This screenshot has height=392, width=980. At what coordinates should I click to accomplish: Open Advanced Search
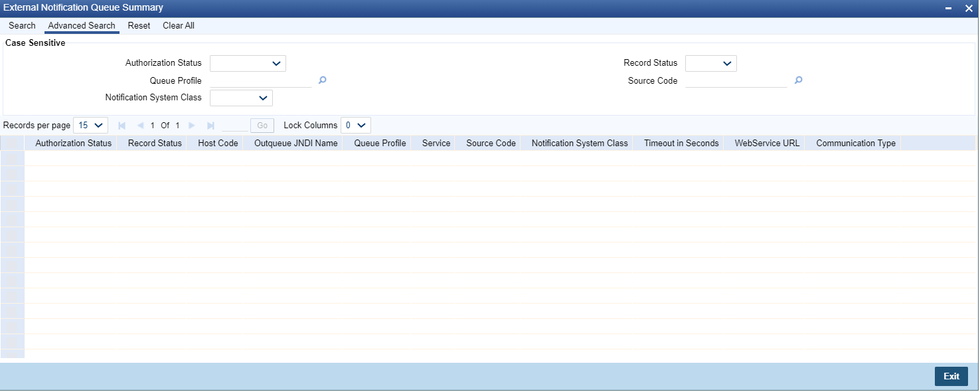coord(82,25)
